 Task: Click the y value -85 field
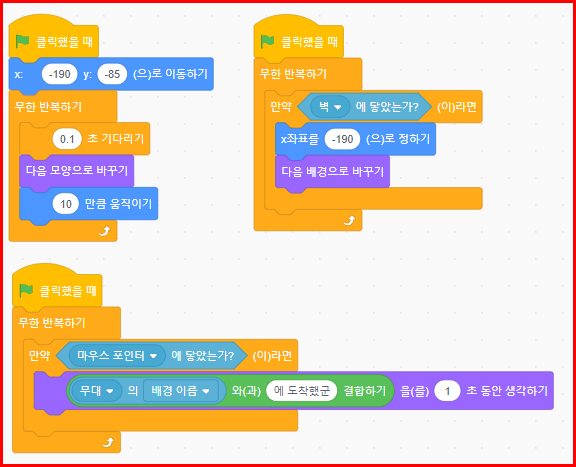pyautogui.click(x=112, y=74)
